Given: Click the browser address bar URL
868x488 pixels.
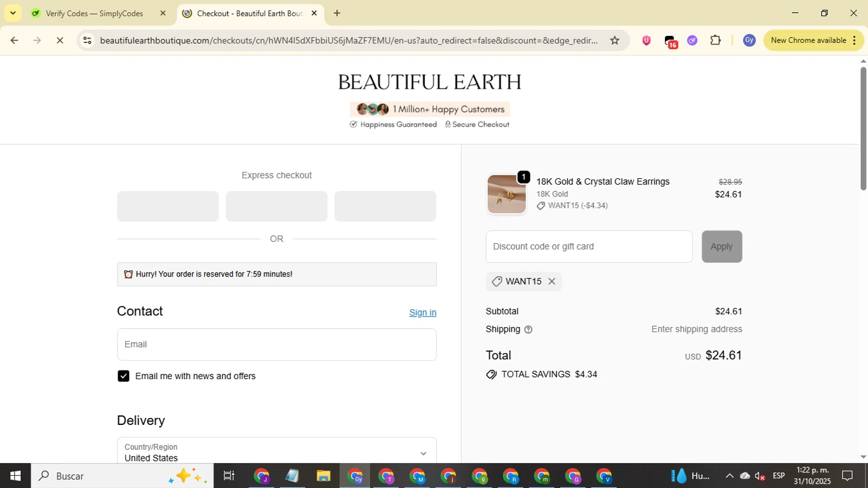Looking at the screenshot, I should coord(348,41).
